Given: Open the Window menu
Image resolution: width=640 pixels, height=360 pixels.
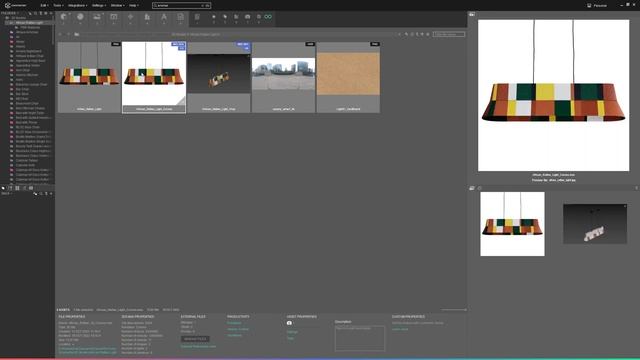Looking at the screenshot, I should [x=118, y=5].
